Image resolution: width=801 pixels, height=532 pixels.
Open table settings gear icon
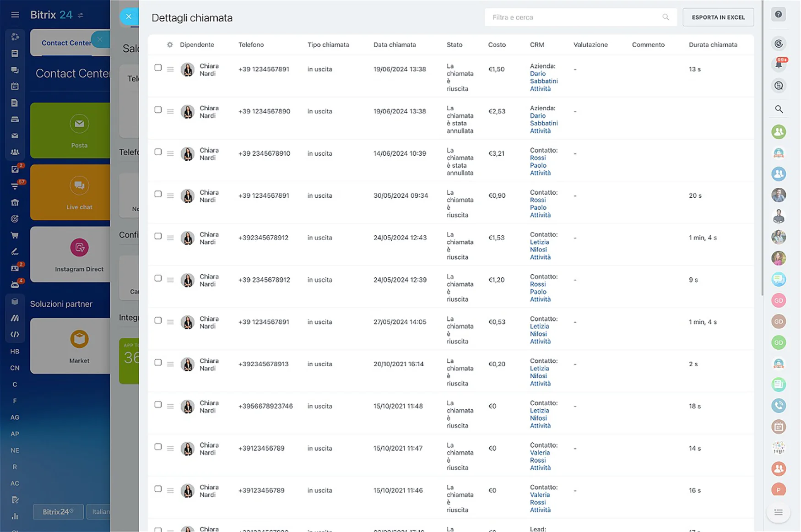(170, 45)
